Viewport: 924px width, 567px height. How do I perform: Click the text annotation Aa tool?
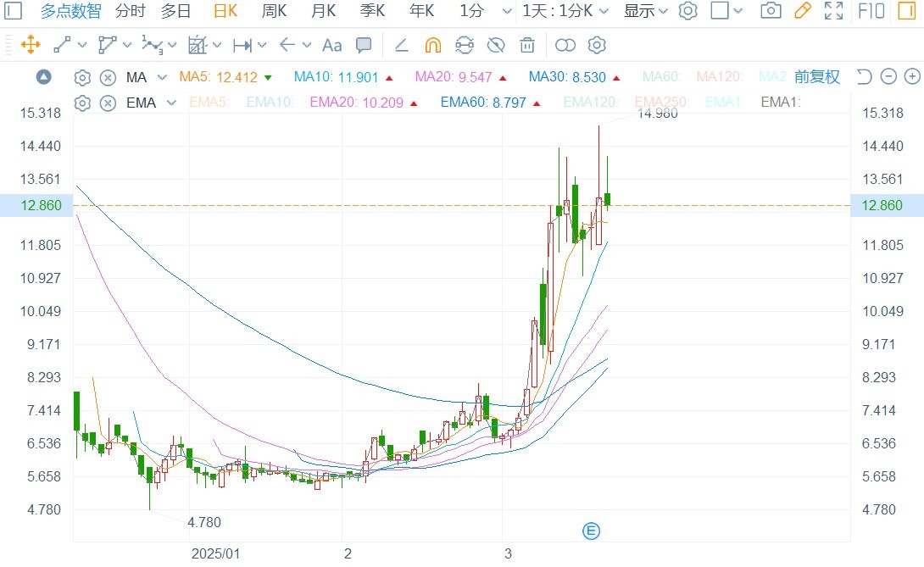pyautogui.click(x=332, y=45)
